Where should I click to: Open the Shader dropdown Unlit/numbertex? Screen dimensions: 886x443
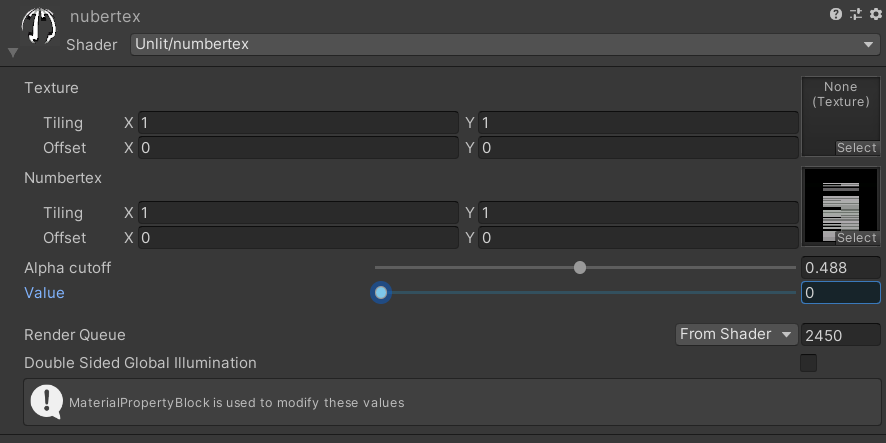(505, 44)
